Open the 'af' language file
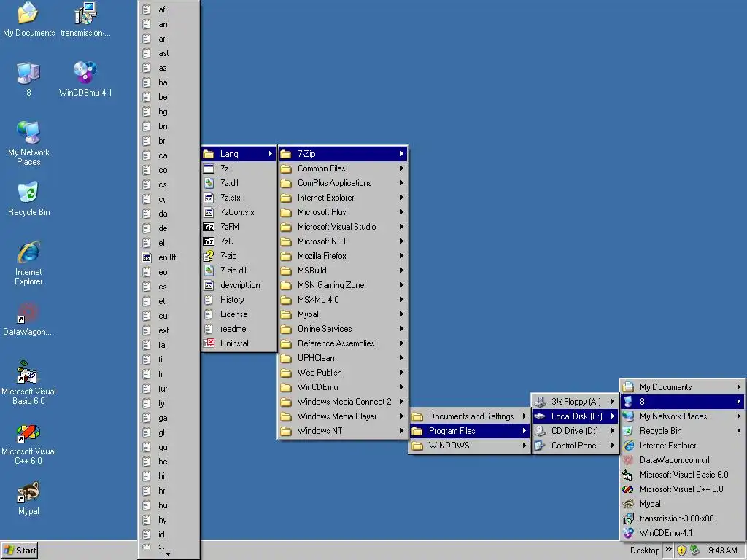 click(169, 9)
